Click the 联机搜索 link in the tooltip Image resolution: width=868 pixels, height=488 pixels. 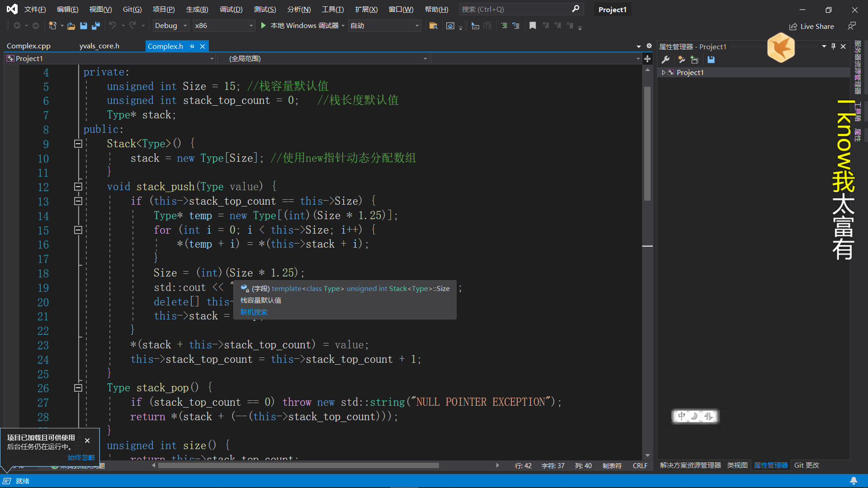pyautogui.click(x=254, y=312)
